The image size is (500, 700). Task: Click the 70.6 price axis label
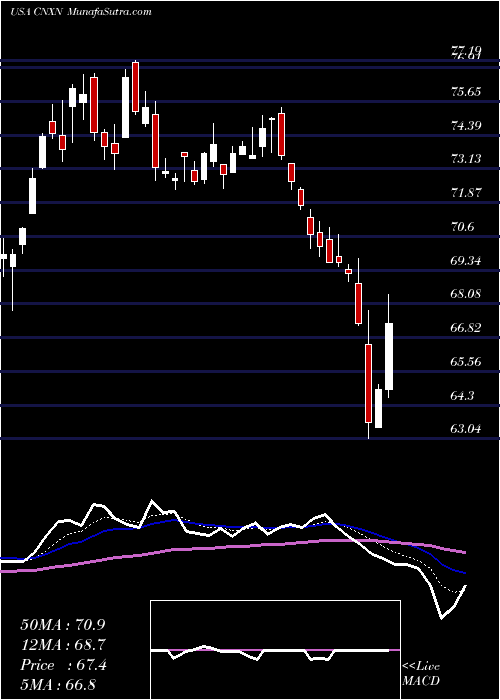(x=463, y=227)
